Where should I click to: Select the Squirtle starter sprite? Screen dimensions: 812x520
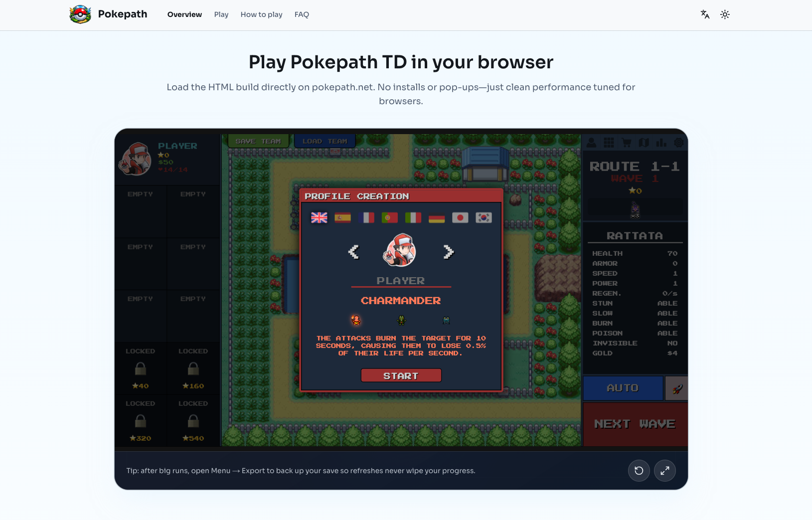pos(446,320)
